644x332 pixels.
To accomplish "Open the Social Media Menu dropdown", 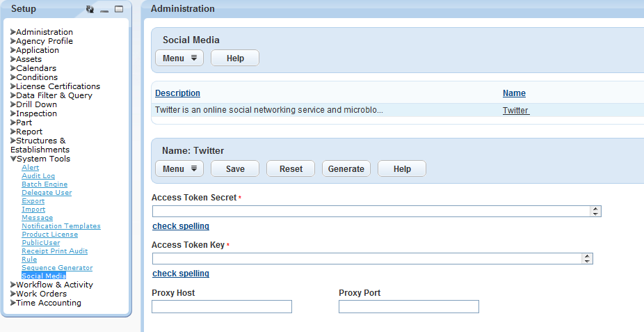I will (x=179, y=58).
